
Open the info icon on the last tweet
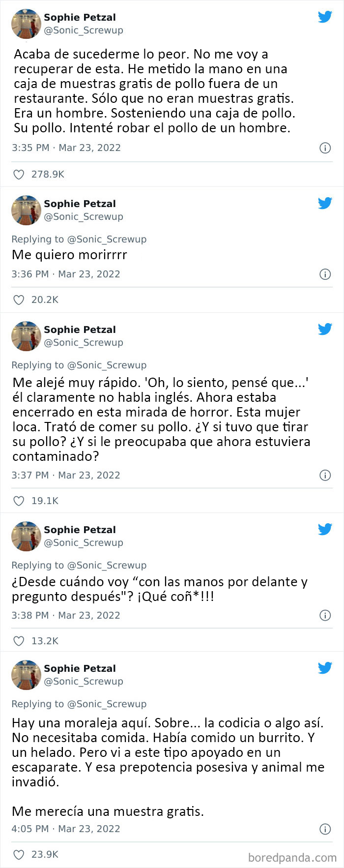pyautogui.click(x=325, y=829)
